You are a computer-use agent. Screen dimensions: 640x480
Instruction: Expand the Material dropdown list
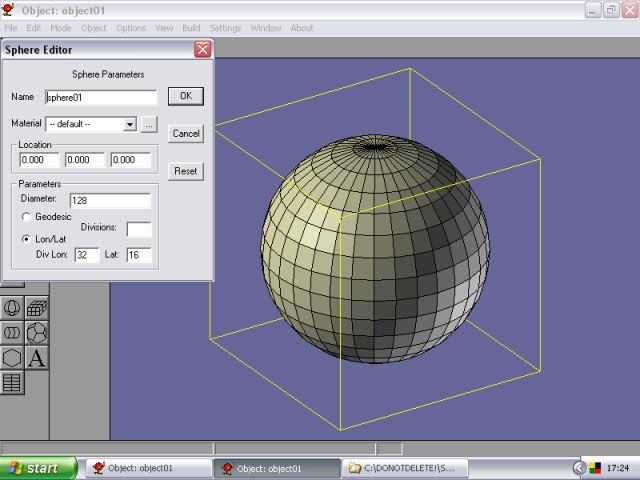[130, 124]
